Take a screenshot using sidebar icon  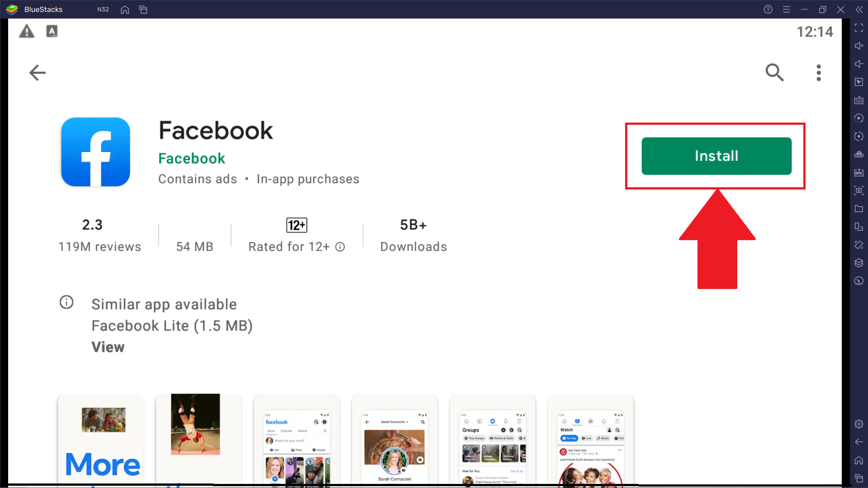859,190
